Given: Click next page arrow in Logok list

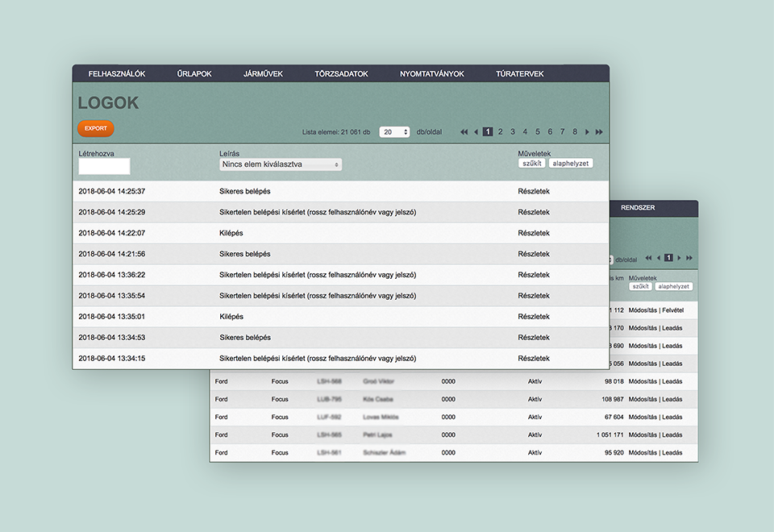Looking at the screenshot, I should (587, 132).
